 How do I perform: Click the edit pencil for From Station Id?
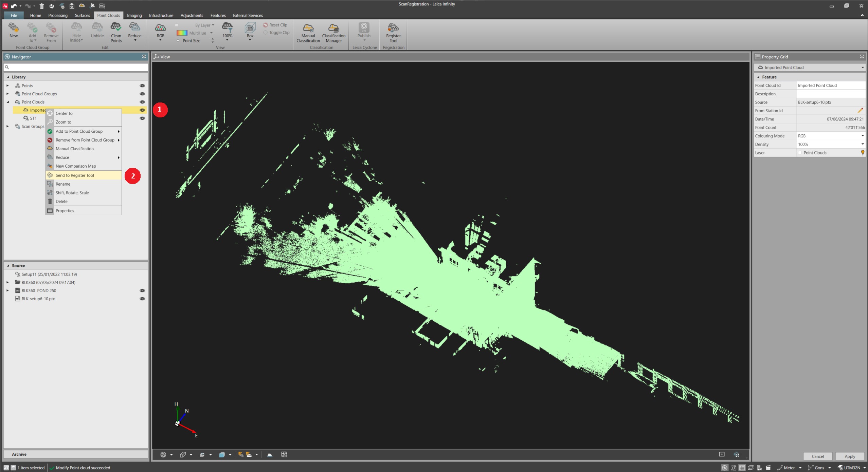point(860,111)
